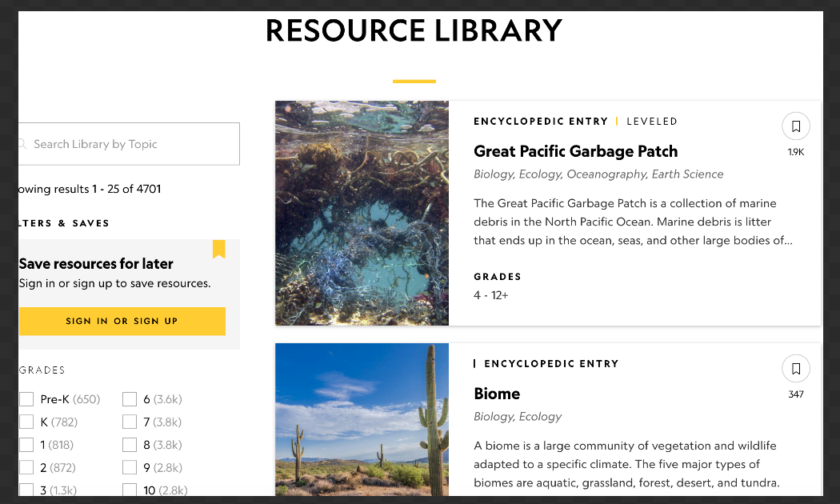The width and height of the screenshot is (840, 504).
Task: Click the yellow bookmark ribbon icon
Action: coord(218,250)
